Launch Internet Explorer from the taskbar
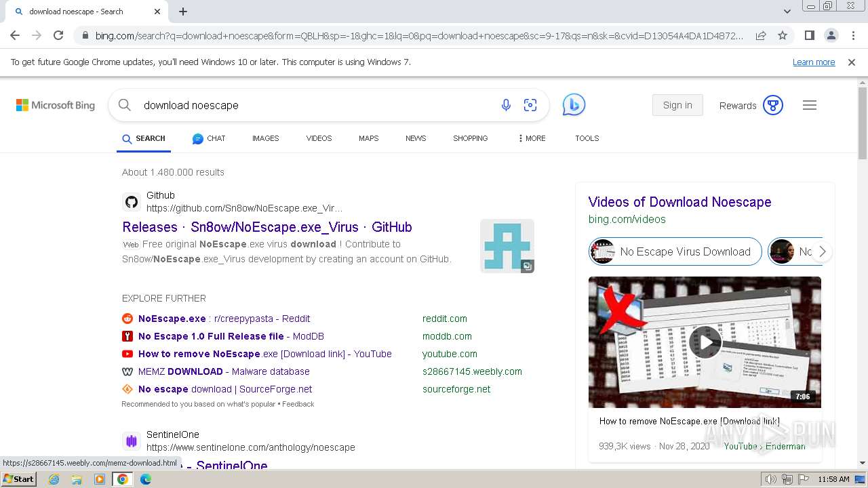This screenshot has height=488, width=868. click(x=54, y=479)
